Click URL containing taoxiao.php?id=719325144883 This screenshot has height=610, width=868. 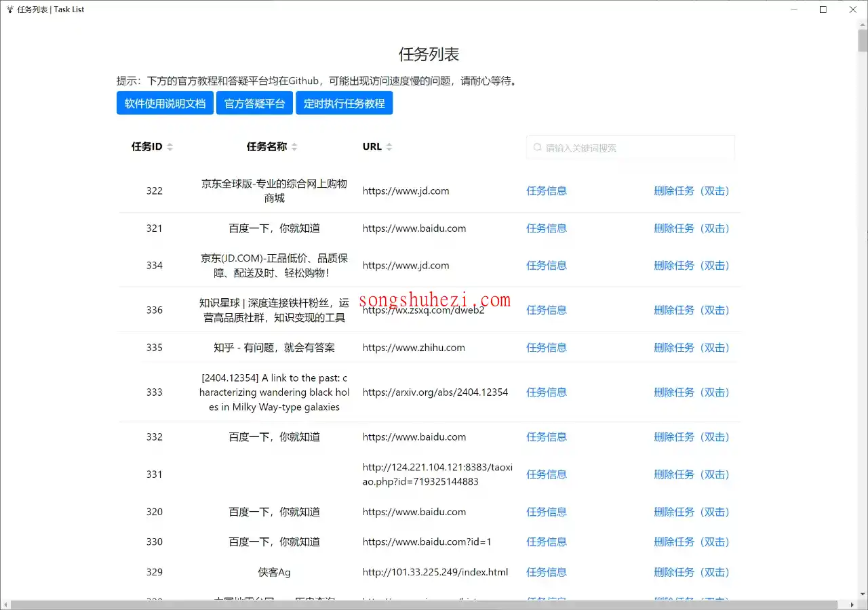pyautogui.click(x=437, y=474)
